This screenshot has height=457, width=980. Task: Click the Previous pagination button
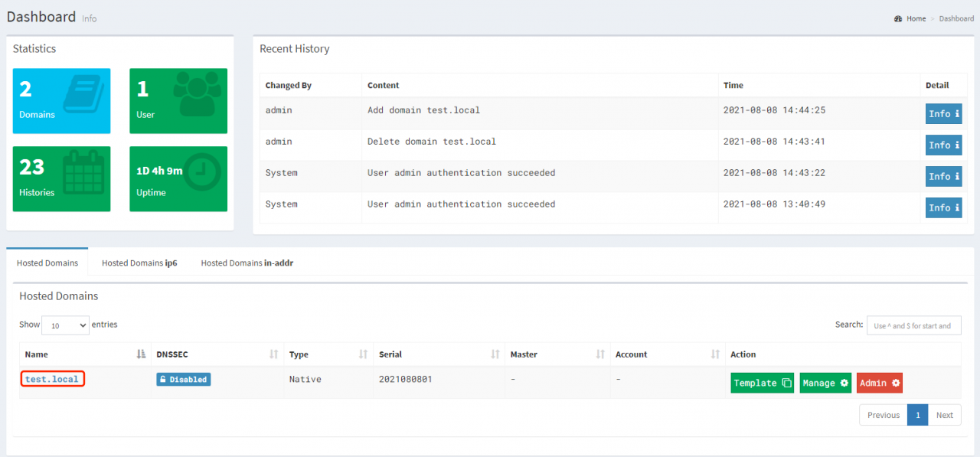[884, 415]
